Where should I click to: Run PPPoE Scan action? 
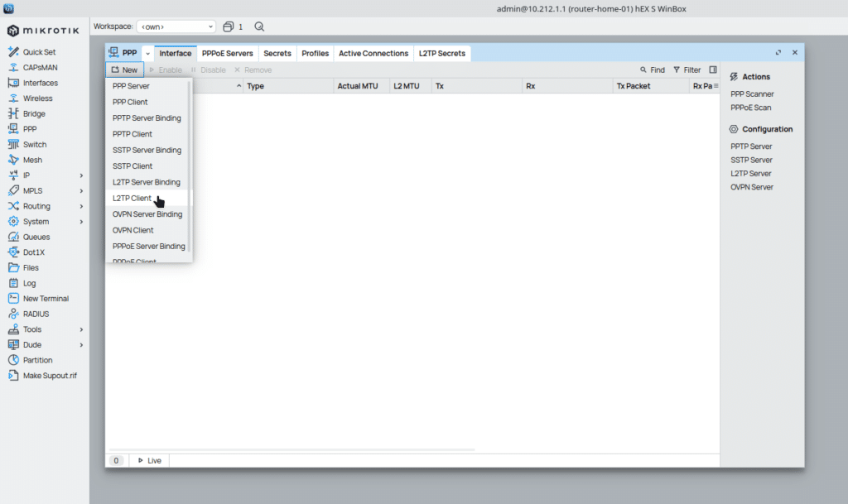pos(750,108)
